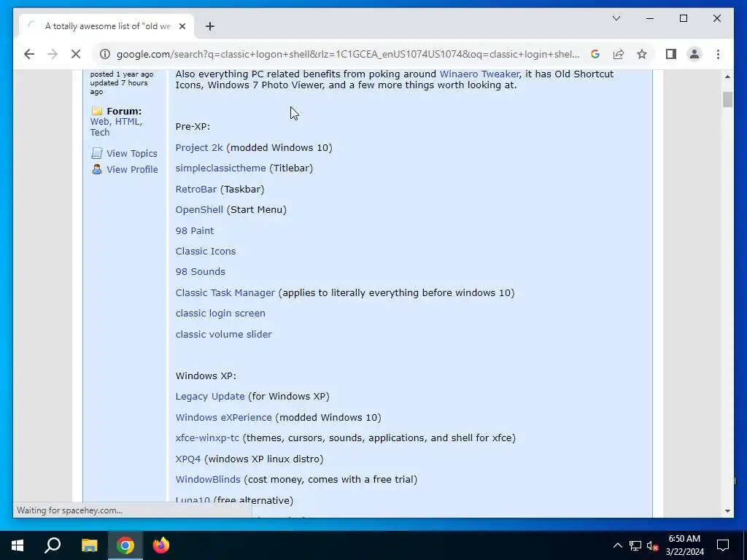Open the Legacy Update link
Viewport: 747px width, 560px height.
(x=209, y=396)
